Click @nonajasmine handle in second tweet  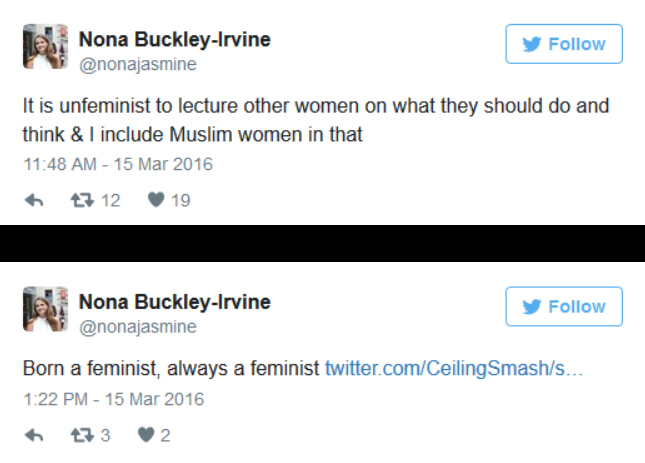[138, 327]
